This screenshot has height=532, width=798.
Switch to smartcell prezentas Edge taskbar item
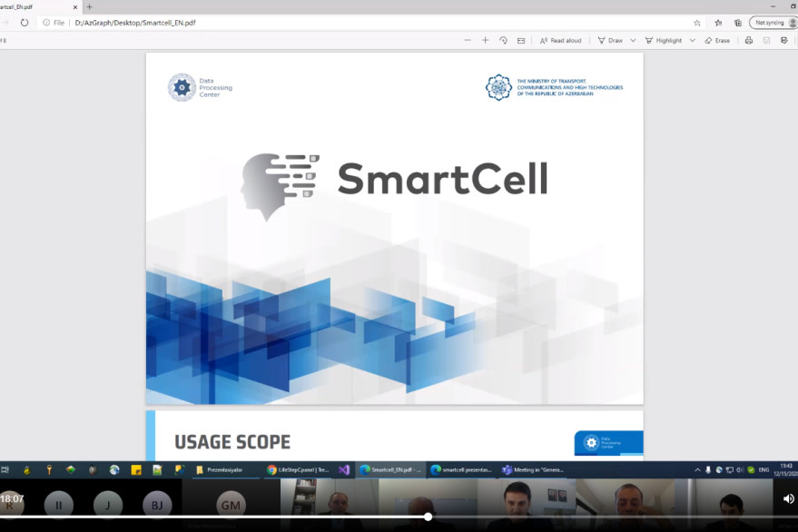pos(461,470)
